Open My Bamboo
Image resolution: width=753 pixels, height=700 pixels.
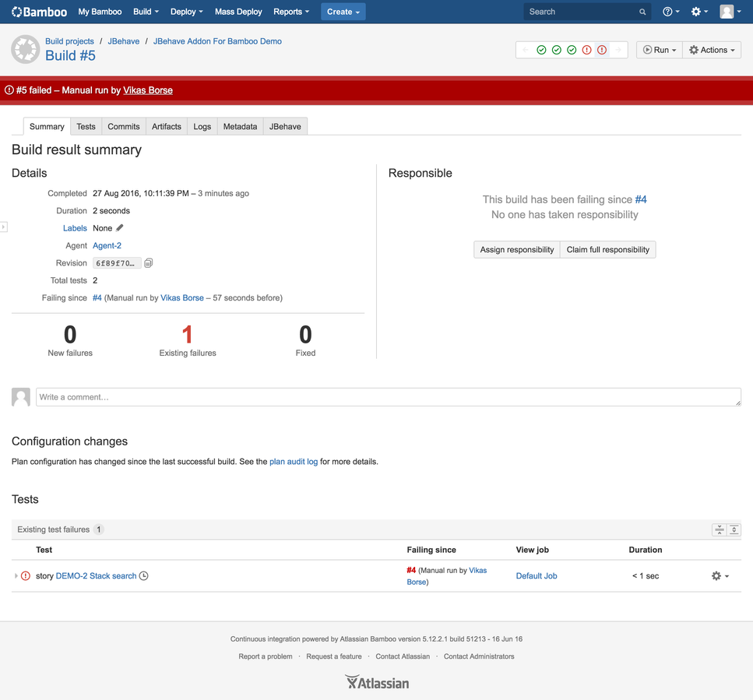pyautogui.click(x=100, y=12)
